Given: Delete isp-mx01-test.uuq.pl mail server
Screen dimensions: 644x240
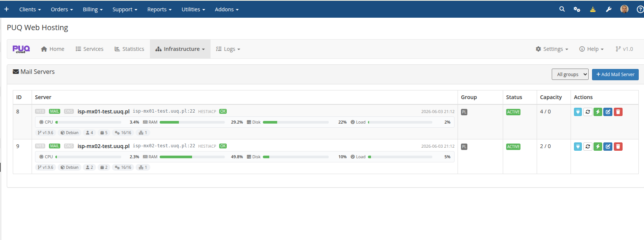Looking at the screenshot, I should click(618, 112).
